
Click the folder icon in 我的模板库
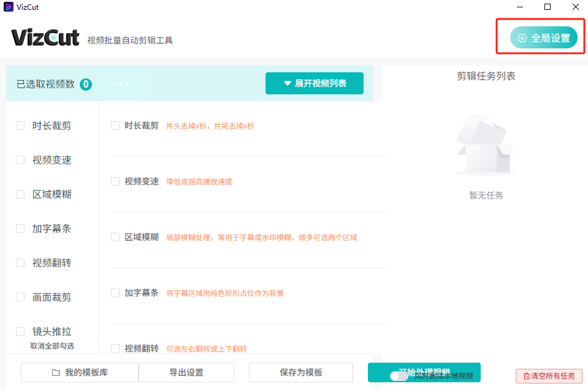tap(56, 372)
